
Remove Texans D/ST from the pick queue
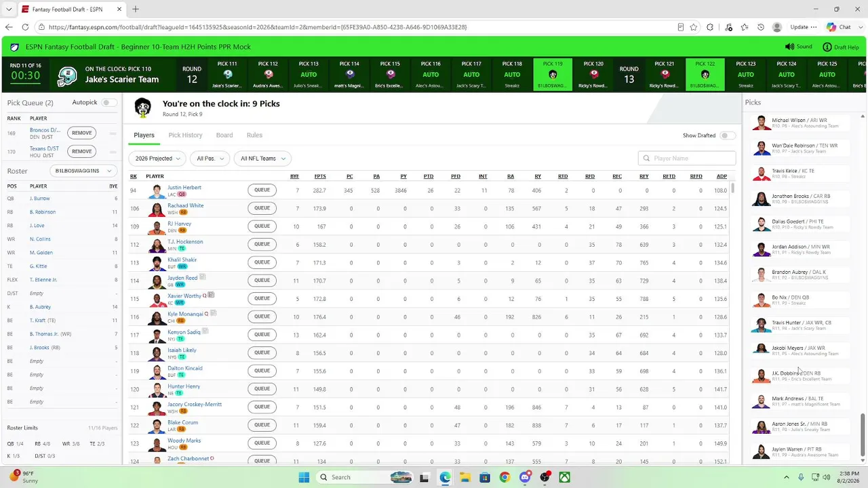[81, 151]
